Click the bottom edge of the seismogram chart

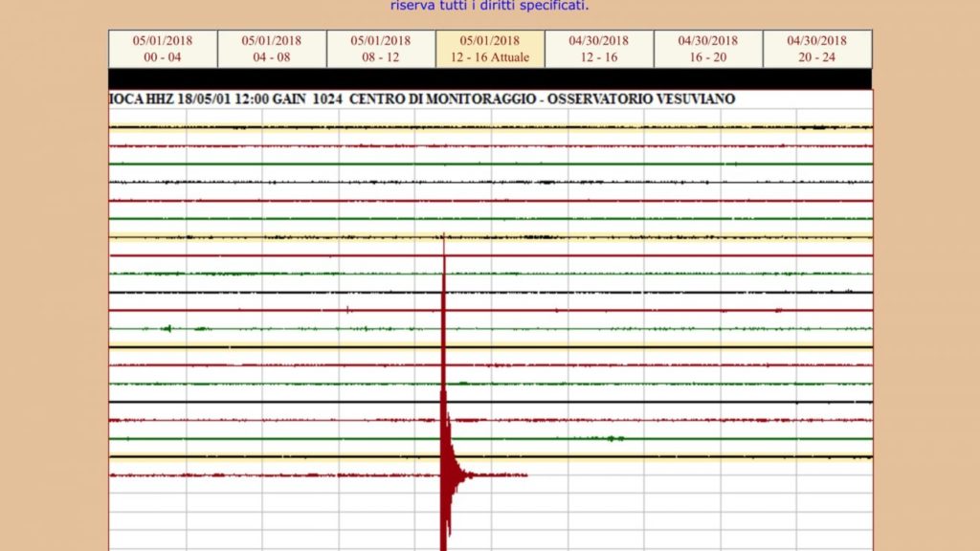[490, 550]
